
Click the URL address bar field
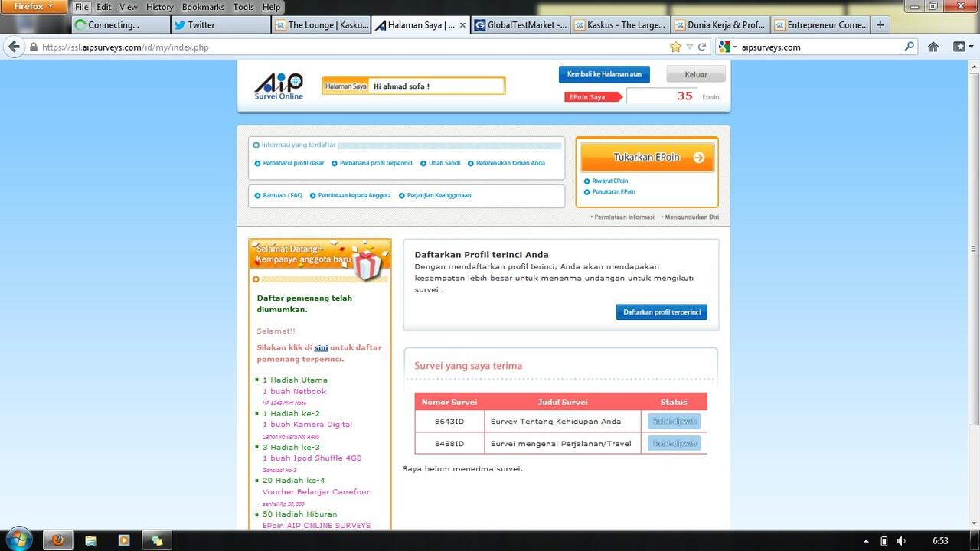[352, 47]
